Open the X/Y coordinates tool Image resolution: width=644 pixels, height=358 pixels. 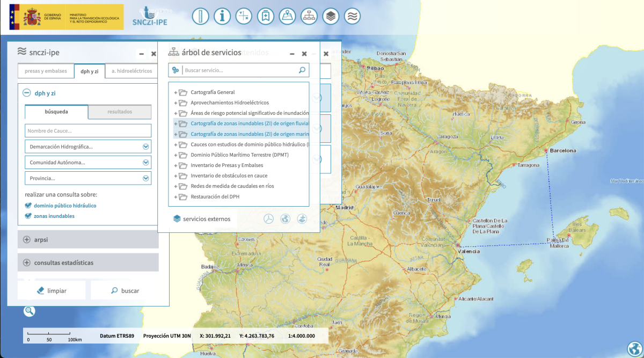[x=244, y=16]
